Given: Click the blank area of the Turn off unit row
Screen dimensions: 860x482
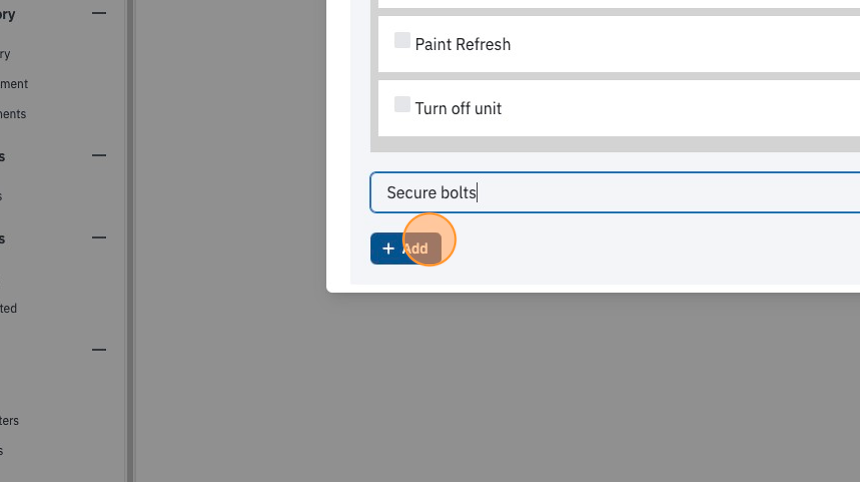Looking at the screenshot, I should tap(680, 109).
